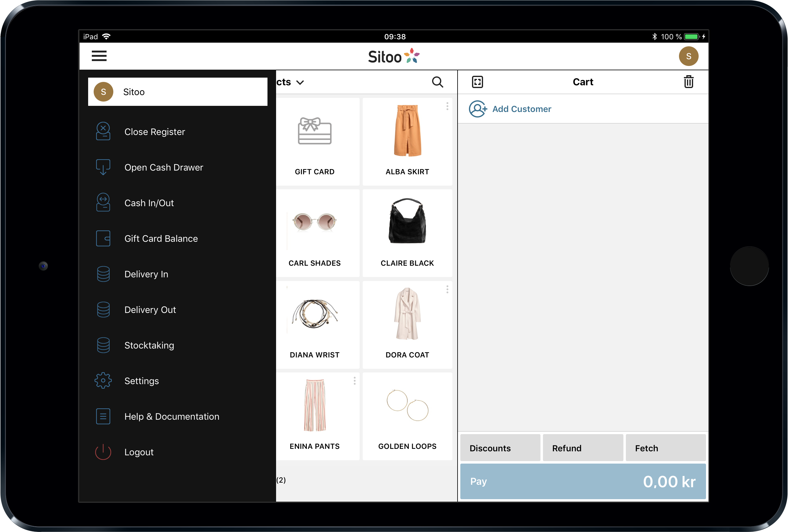Add Dora Coat product to cart

[407, 325]
